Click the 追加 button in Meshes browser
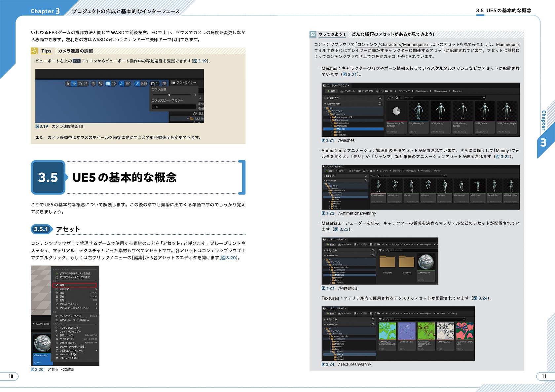This screenshot has height=392, width=555. (x=331, y=91)
